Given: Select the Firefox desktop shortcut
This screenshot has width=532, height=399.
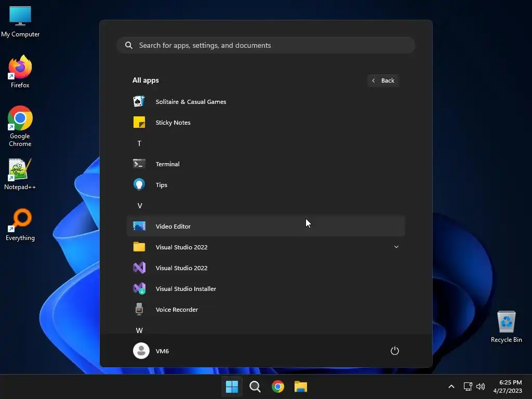Looking at the screenshot, I should [x=20, y=72].
